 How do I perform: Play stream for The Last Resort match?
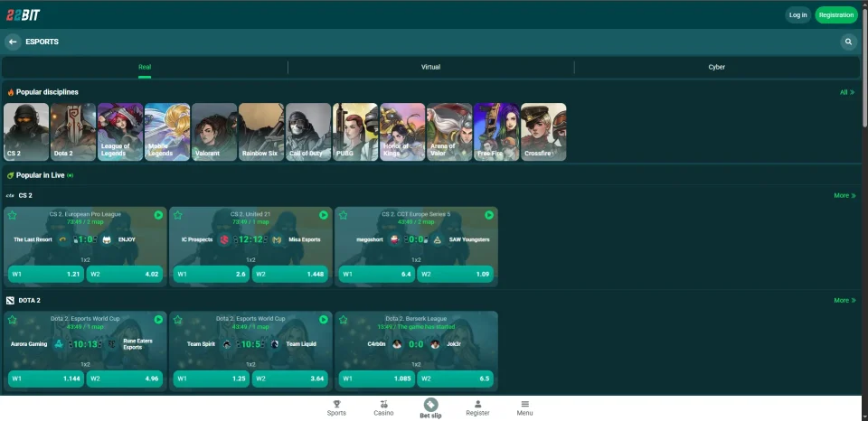tap(158, 215)
